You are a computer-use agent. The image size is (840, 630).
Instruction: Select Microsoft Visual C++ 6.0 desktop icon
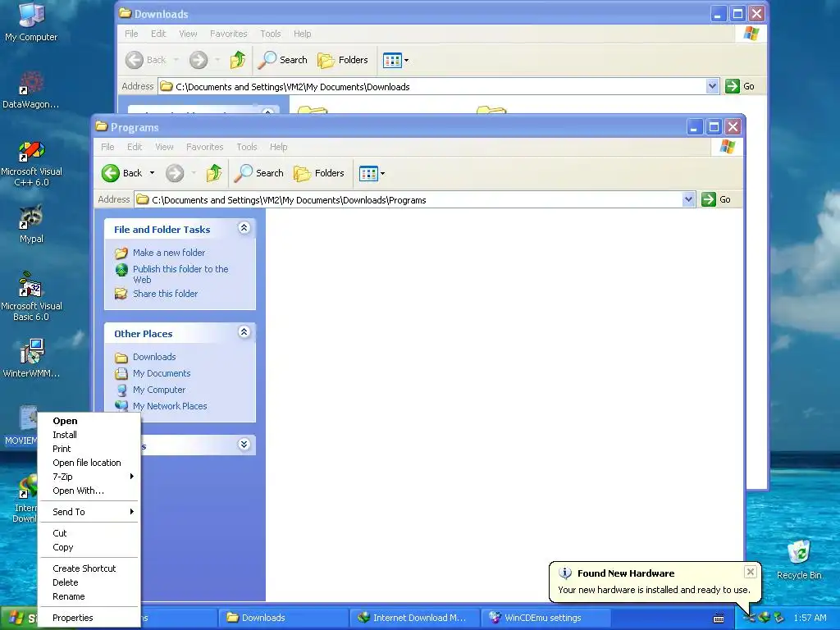[x=31, y=163]
